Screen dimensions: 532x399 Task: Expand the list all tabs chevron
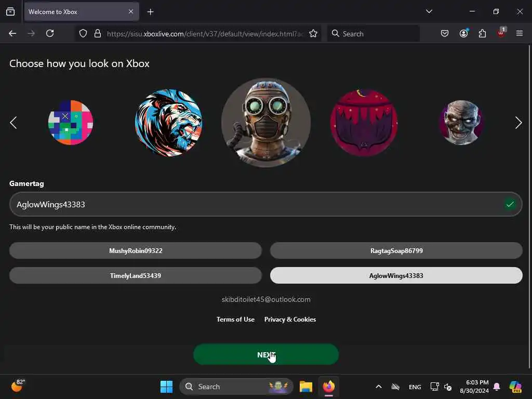(429, 11)
